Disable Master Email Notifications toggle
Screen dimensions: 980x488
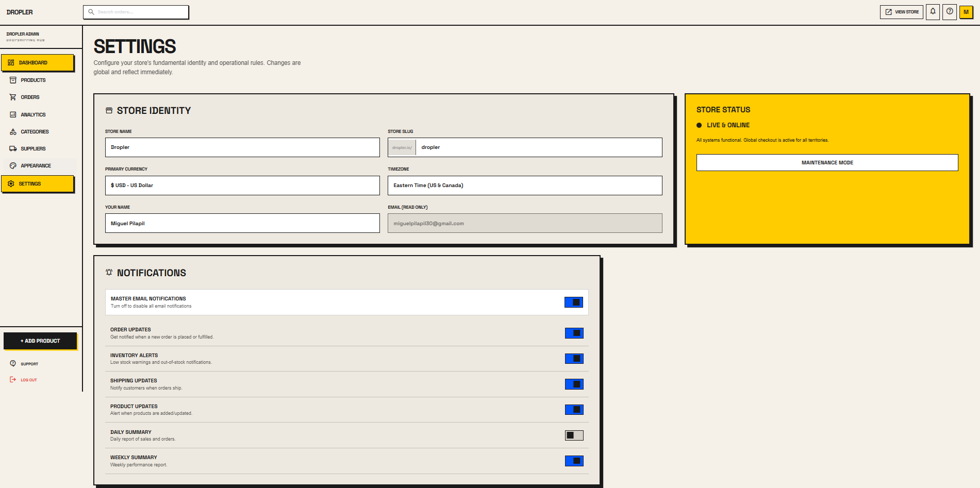coord(573,302)
